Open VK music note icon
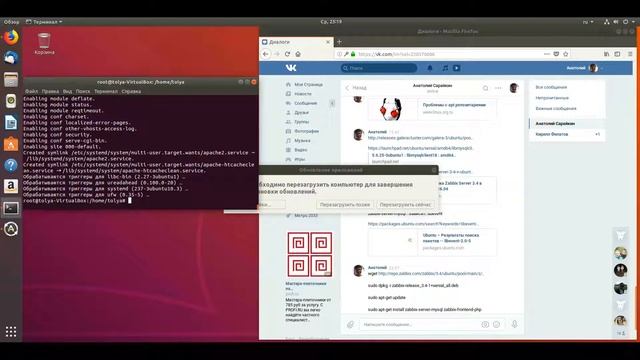This screenshot has height=360, width=640. point(445,68)
